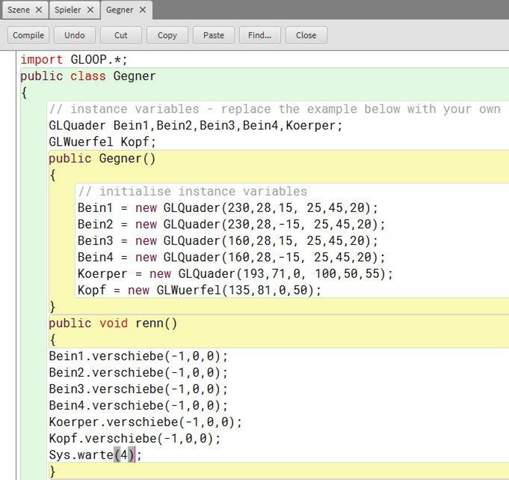Click the Copy toolbar button
509x480 pixels.
167,35
